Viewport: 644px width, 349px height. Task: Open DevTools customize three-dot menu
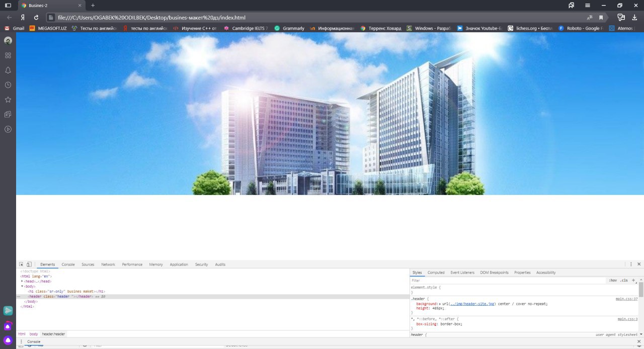(631, 264)
